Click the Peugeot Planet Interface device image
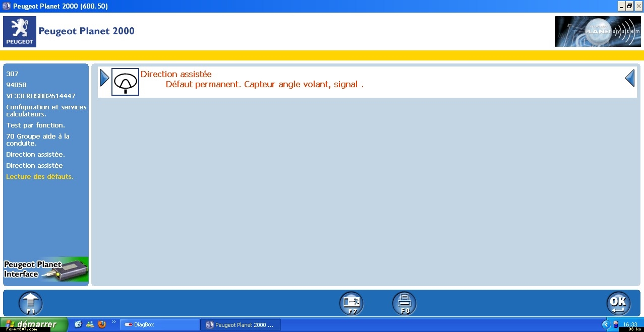644x332 pixels. pos(46,270)
